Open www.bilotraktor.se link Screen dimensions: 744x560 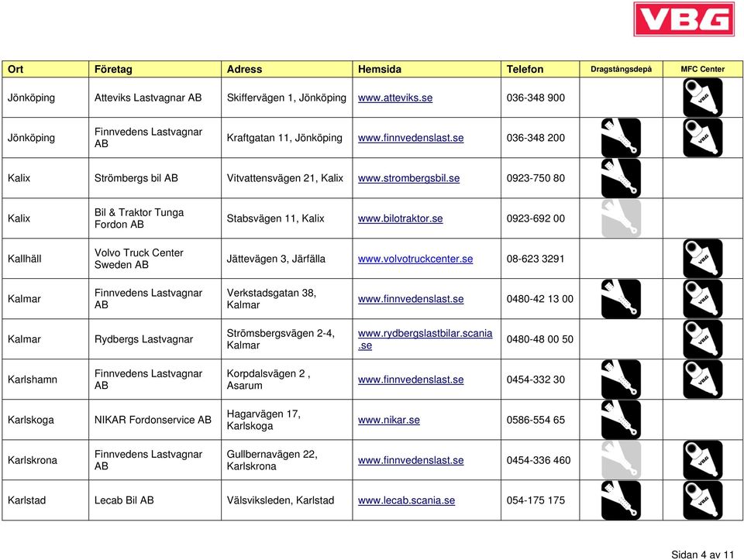point(401,218)
